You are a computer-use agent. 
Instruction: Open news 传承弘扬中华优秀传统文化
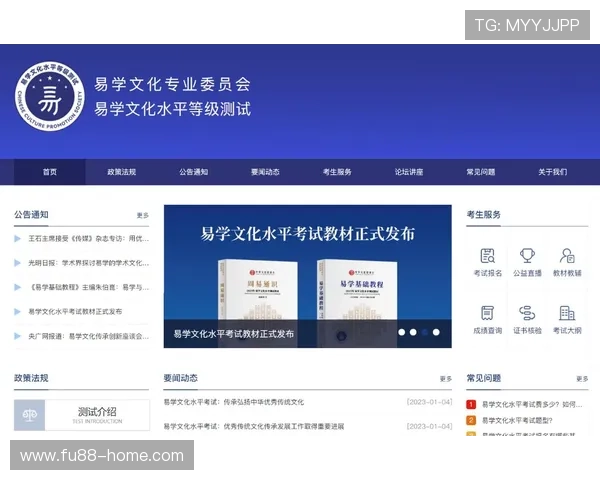click(234, 402)
